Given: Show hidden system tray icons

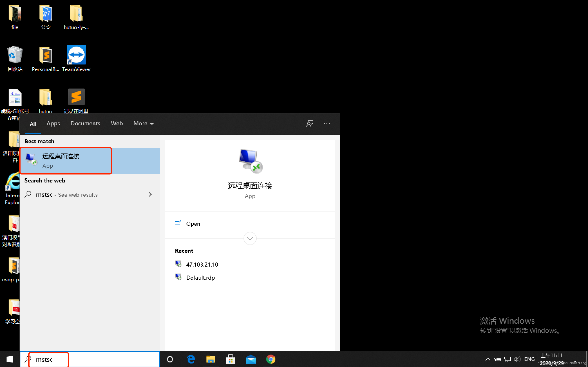Looking at the screenshot, I should [x=487, y=359].
